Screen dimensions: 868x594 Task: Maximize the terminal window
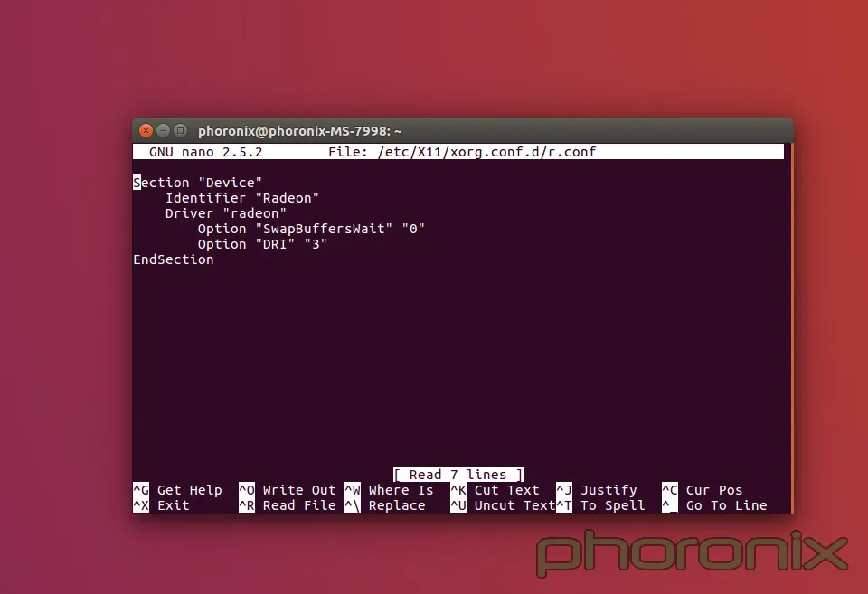click(x=180, y=131)
